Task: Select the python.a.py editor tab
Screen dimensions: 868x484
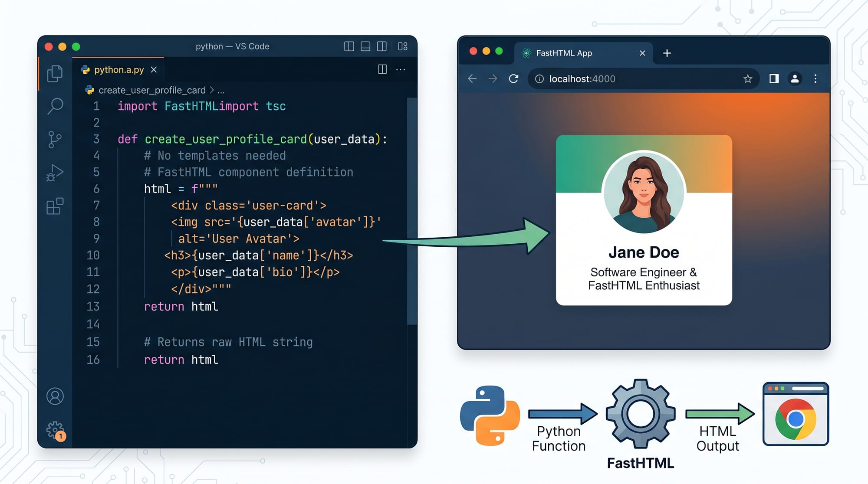Action: (118, 69)
